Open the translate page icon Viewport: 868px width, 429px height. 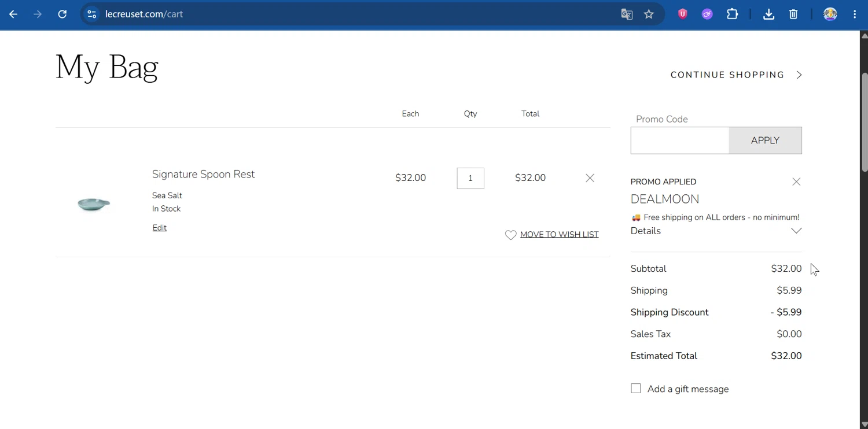[627, 14]
